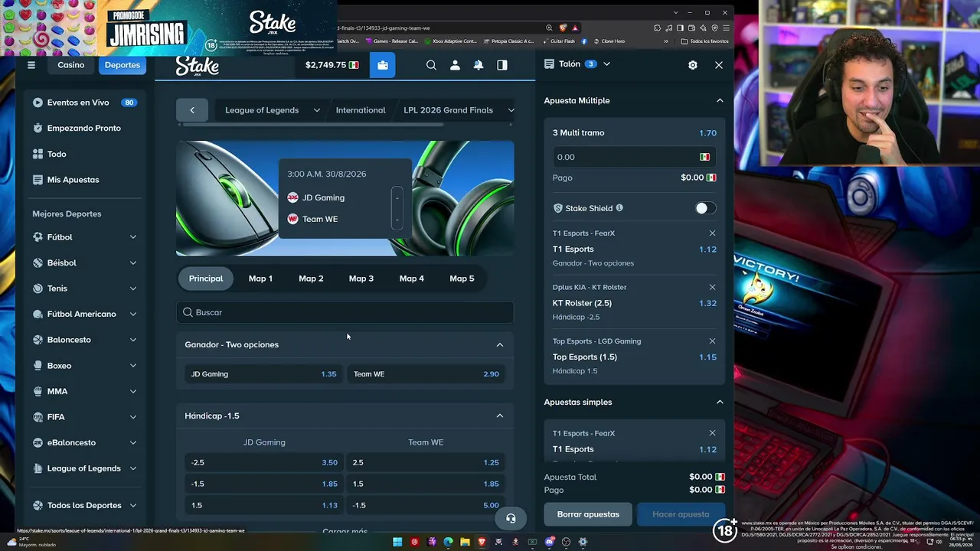Click Hacer apuesta button
Screen dimensions: 980x551
(x=681, y=514)
